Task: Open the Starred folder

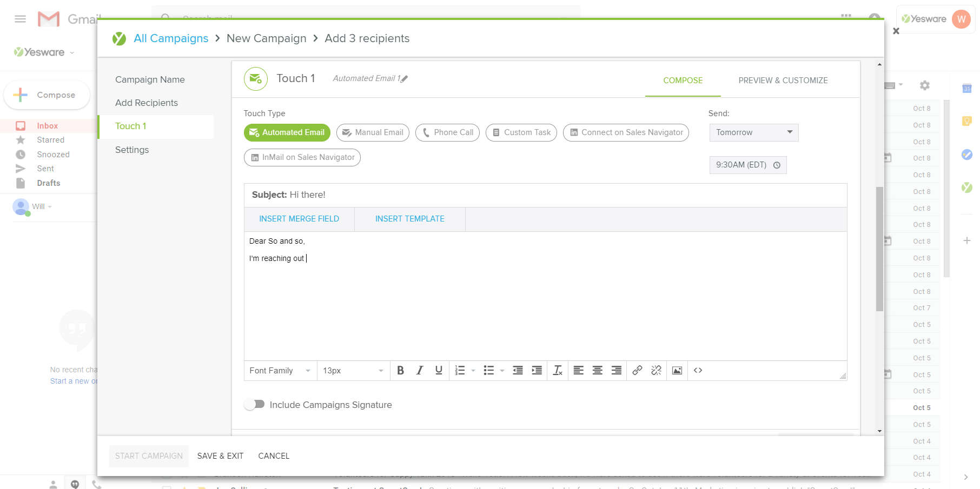Action: tap(50, 140)
